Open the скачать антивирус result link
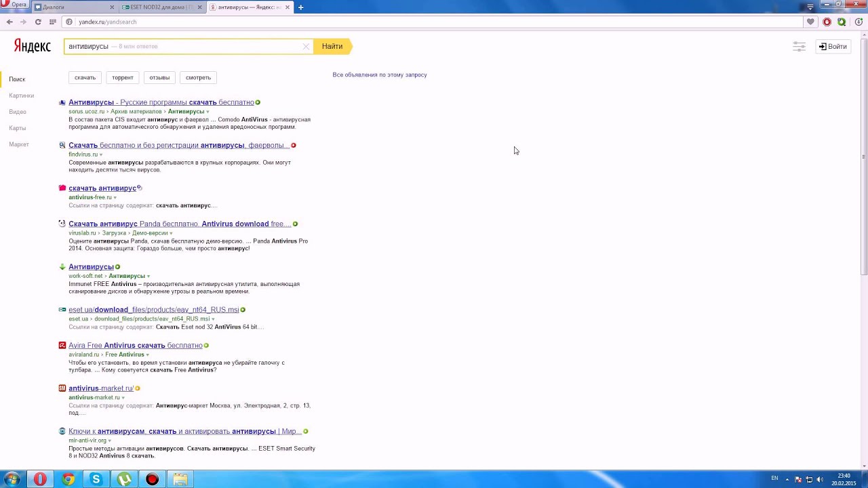Viewport: 868px width, 488px height. [102, 188]
